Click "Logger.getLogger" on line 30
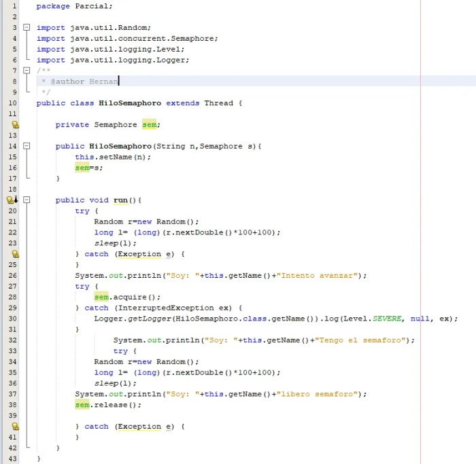476x464 pixels. [x=133, y=319]
